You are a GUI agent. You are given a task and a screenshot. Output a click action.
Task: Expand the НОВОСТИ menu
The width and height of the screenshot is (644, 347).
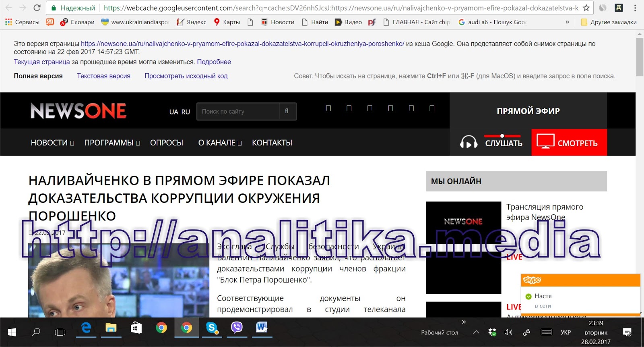[52, 143]
